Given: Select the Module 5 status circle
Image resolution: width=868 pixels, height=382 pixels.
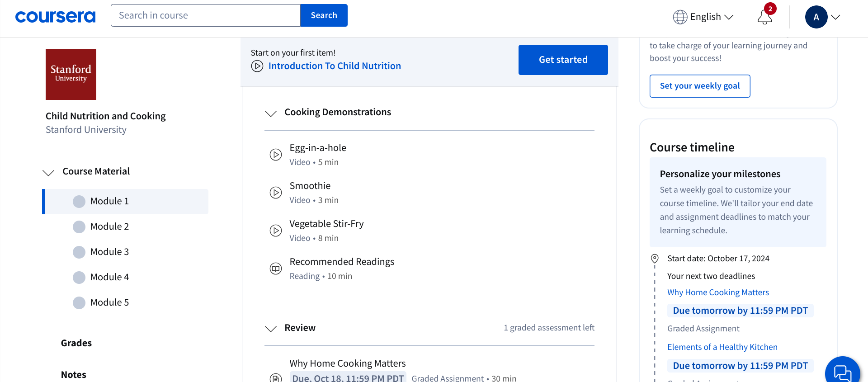Looking at the screenshot, I should [79, 302].
